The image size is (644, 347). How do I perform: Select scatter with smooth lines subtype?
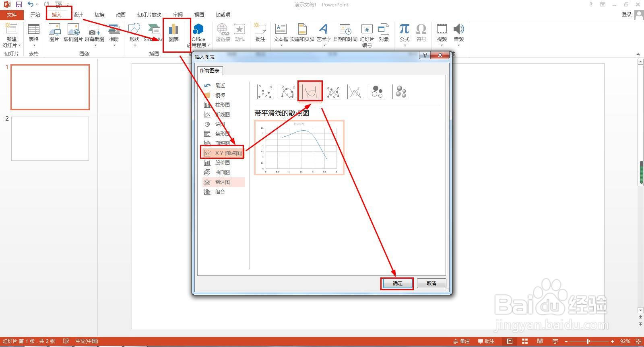tap(310, 91)
